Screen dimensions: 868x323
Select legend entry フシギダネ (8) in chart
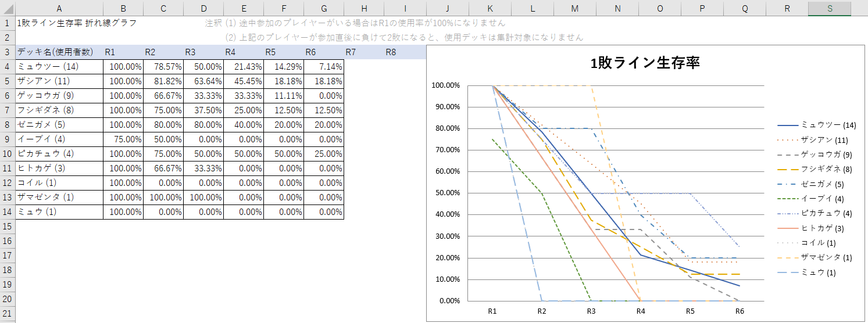[814, 169]
